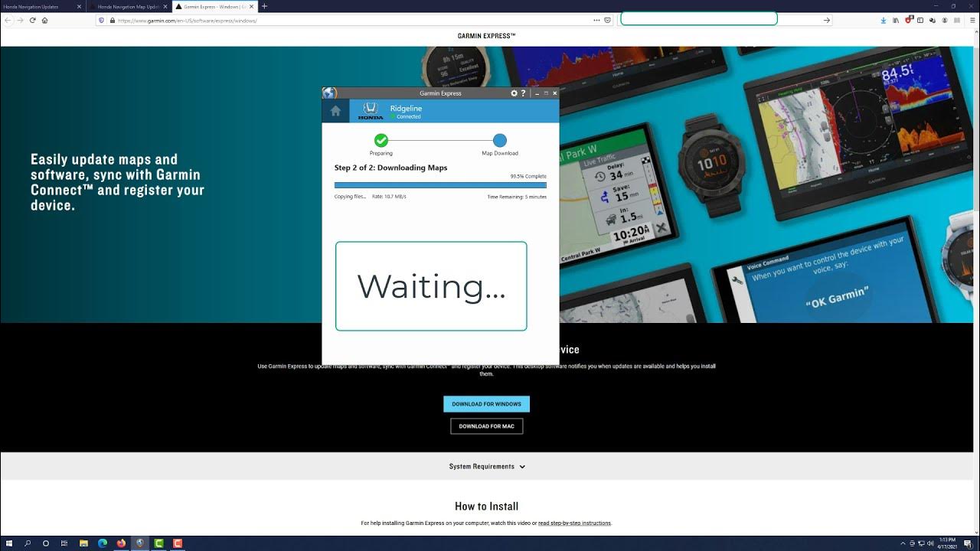The height and width of the screenshot is (551, 980).
Task: Open Task View on taskbar
Action: pos(64,543)
